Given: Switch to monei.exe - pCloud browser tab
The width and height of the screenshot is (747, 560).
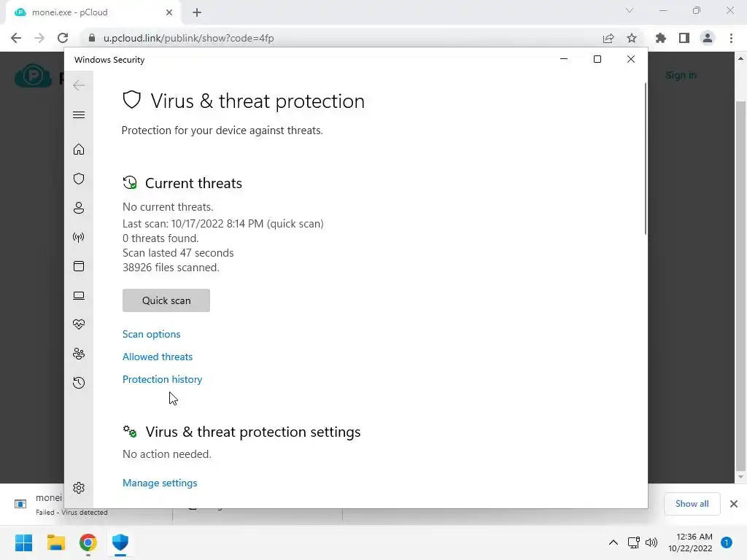Looking at the screenshot, I should tap(94, 12).
